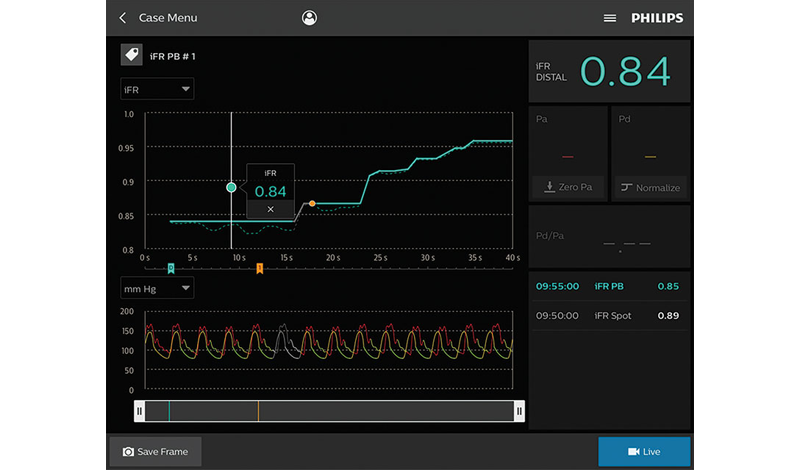Click the teal cursor point on pullback curve
Viewport: 800px width, 470px height.
click(232, 187)
